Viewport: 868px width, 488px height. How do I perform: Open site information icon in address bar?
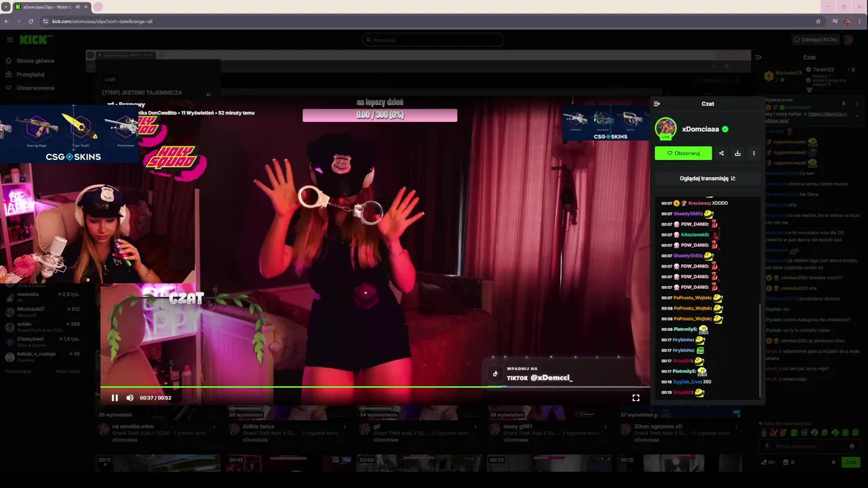[x=45, y=21]
